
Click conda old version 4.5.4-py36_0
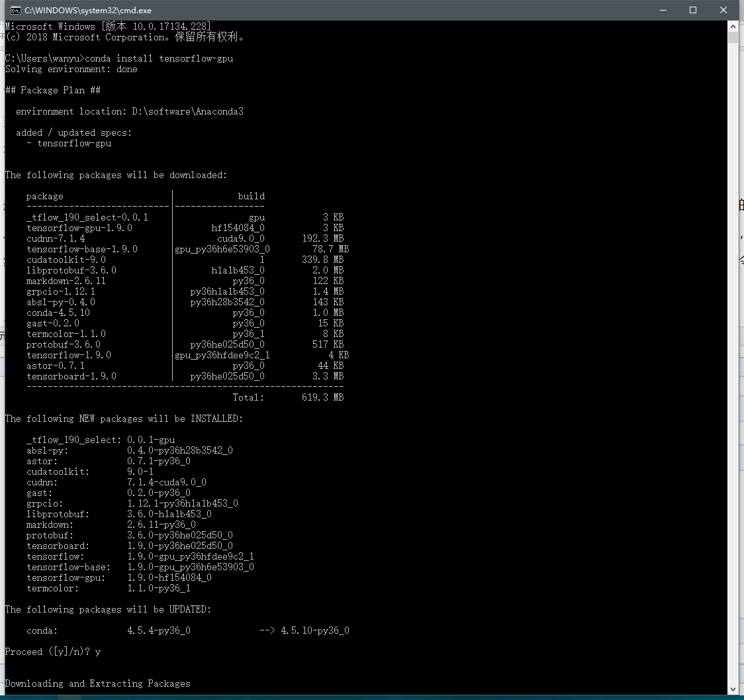click(158, 630)
